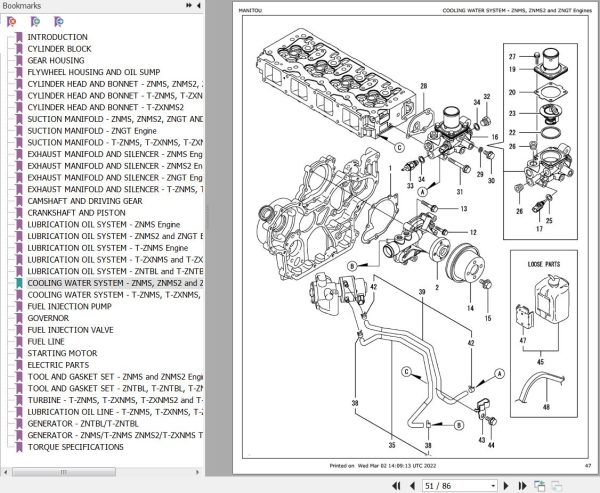Click the first bookmark flag toolbar icon

12,22
